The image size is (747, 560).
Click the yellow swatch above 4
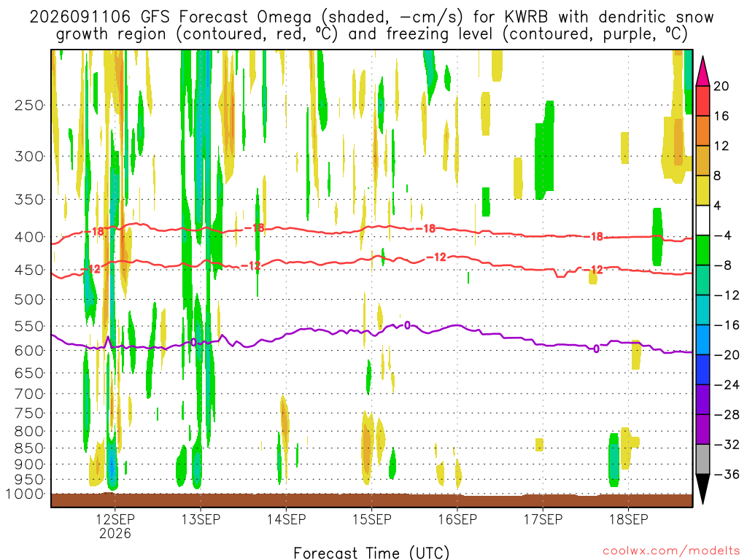point(703,190)
